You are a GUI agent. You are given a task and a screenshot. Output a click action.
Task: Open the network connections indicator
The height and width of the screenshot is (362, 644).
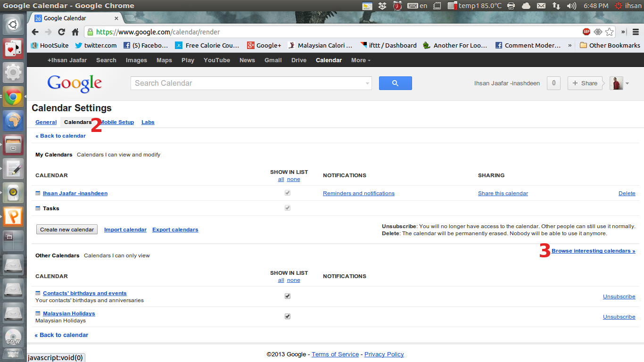click(556, 6)
